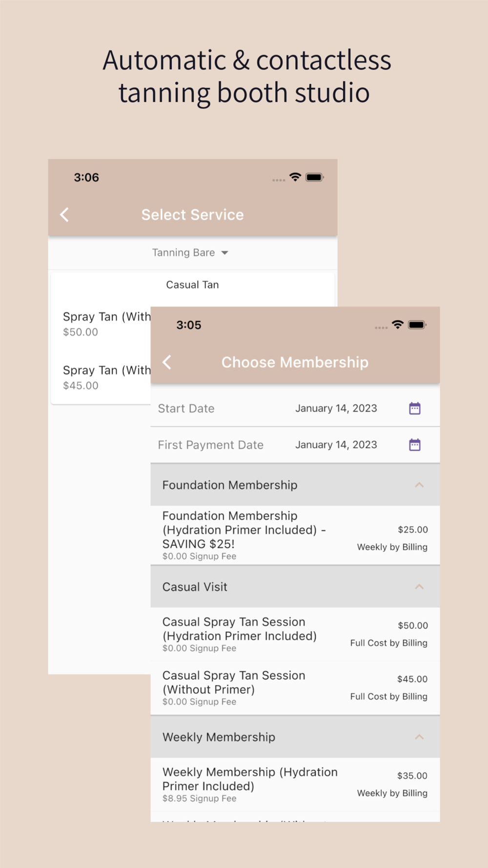Tap battery icon in Select Service status bar
Screen dimensions: 488x868
coord(314,177)
